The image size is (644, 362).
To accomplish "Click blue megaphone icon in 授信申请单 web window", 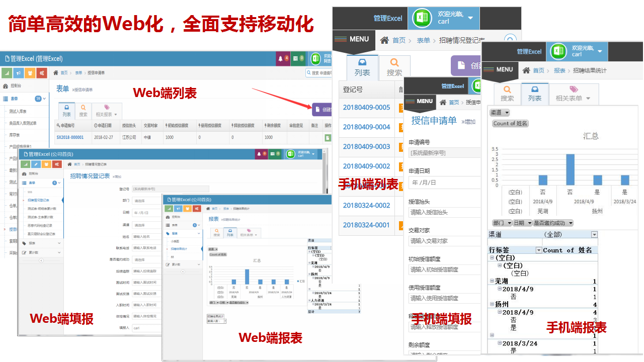I will tap(19, 73).
